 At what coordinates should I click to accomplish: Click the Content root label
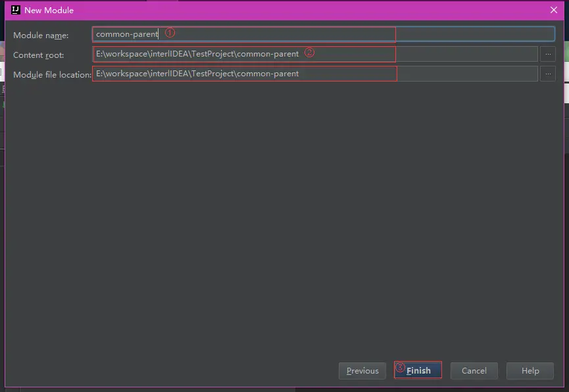point(40,55)
